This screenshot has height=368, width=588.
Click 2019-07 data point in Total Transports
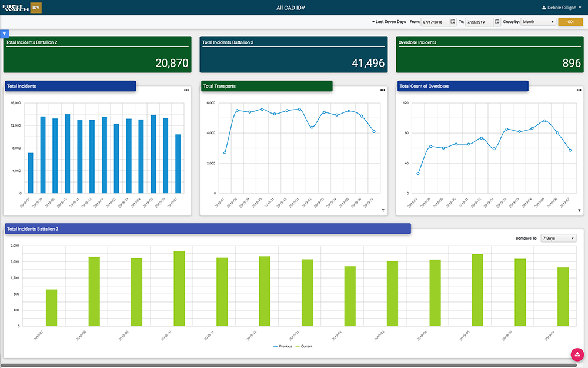point(374,131)
